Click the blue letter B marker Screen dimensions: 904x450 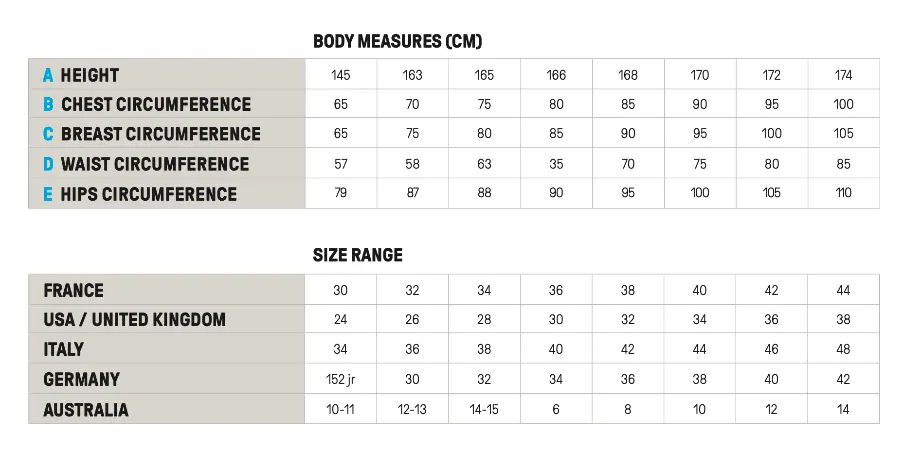pos(48,105)
